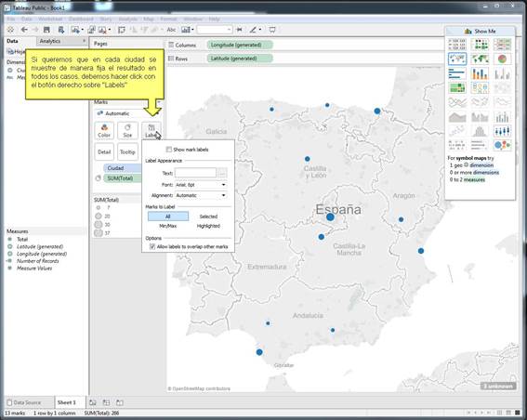The width and height of the screenshot is (527, 420).
Task: Check the Show mark labels checkbox
Action: pos(169,150)
